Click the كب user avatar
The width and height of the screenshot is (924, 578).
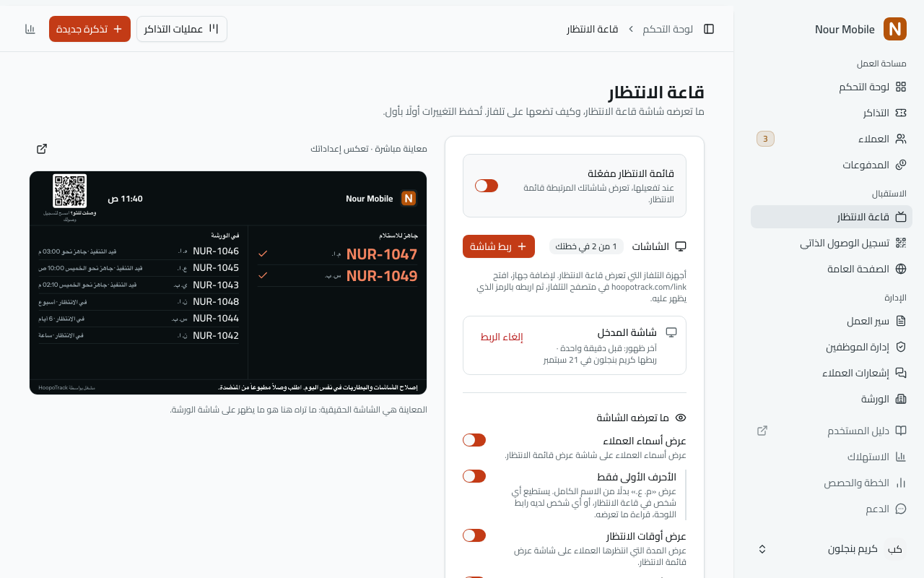(895, 549)
